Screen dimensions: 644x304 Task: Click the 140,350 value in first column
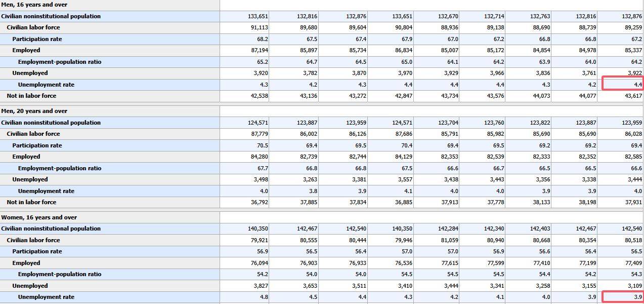(x=258, y=229)
